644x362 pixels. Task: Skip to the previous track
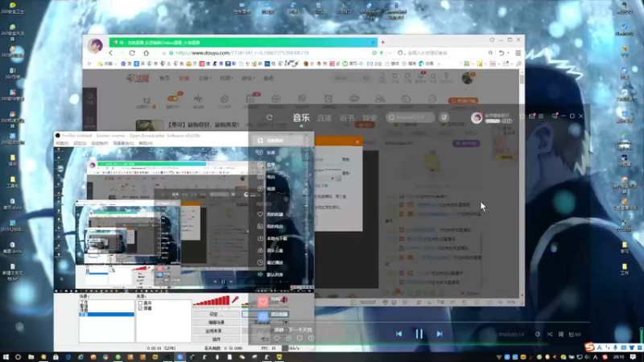[x=398, y=334]
